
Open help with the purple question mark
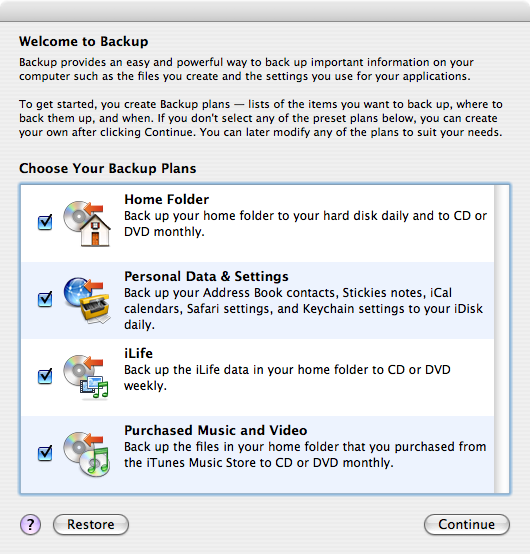tap(30, 525)
